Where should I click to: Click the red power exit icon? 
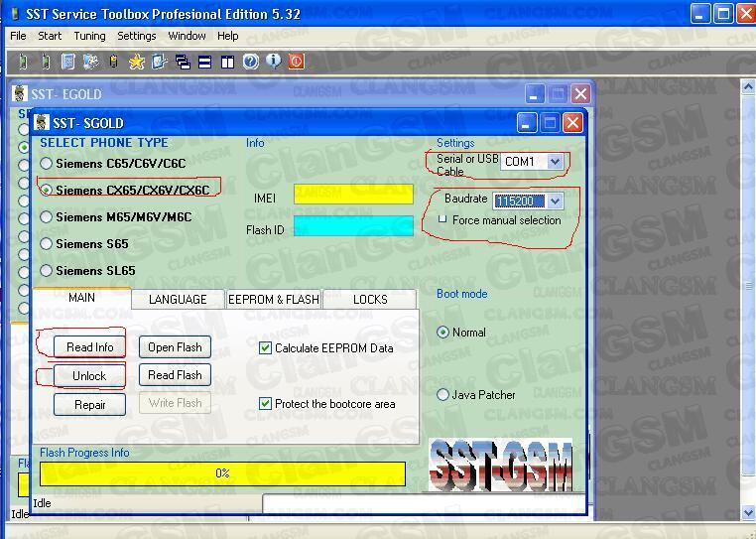pyautogui.click(x=297, y=62)
